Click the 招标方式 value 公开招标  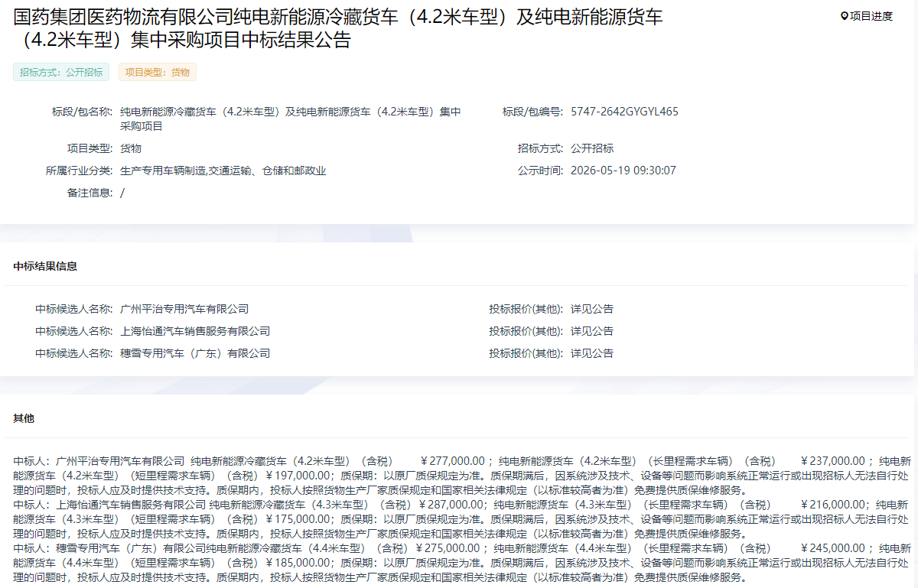pos(592,148)
